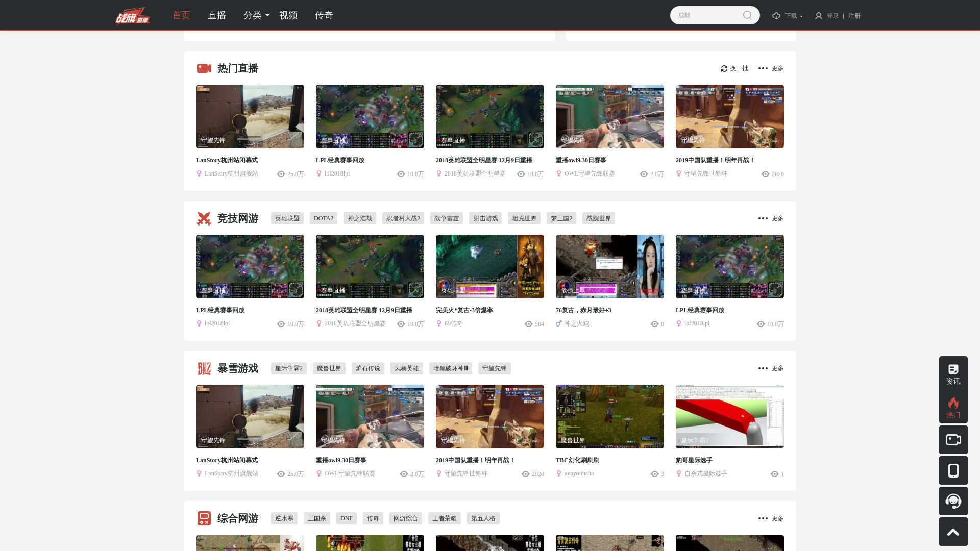Click the search magnifier icon
The height and width of the screenshot is (551, 980).
pyautogui.click(x=747, y=15)
